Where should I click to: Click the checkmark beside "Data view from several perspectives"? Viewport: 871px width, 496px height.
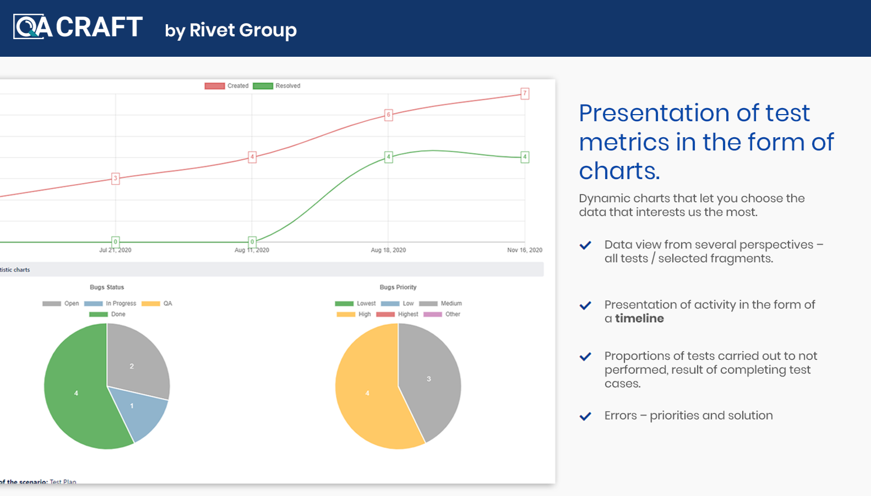click(585, 245)
